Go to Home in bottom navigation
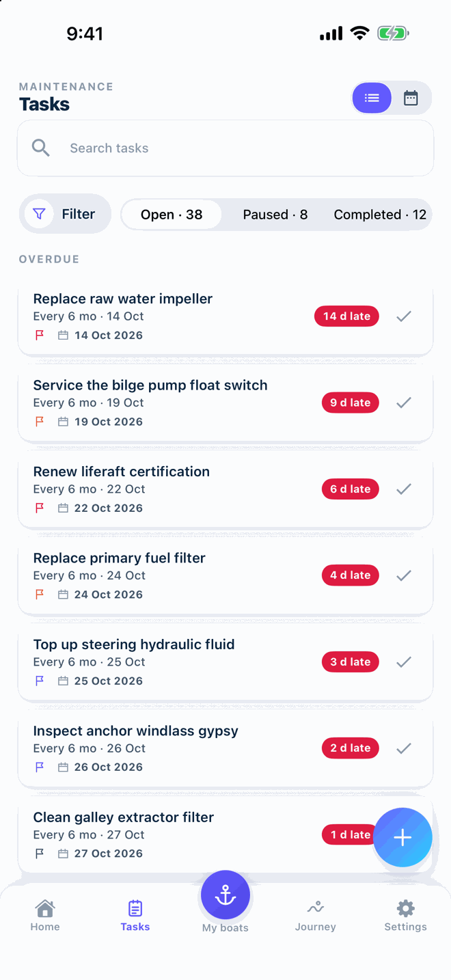This screenshot has width=451, height=980. coord(45,916)
